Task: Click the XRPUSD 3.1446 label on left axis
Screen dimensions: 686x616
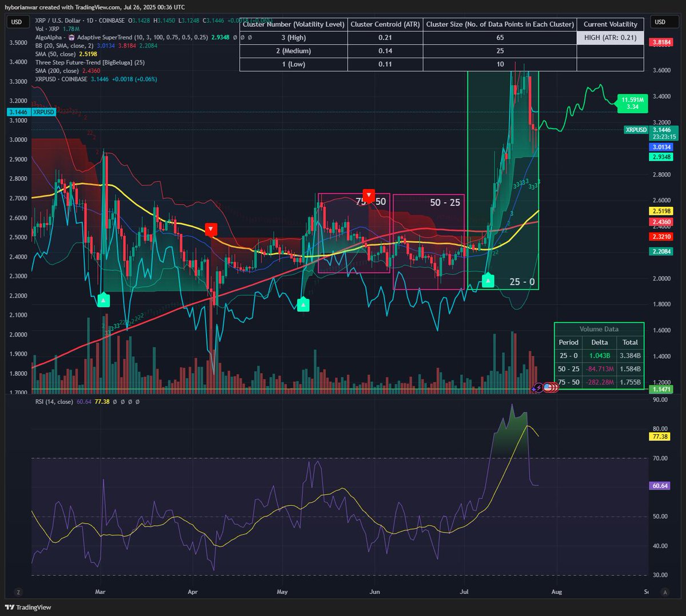Action: click(x=31, y=112)
